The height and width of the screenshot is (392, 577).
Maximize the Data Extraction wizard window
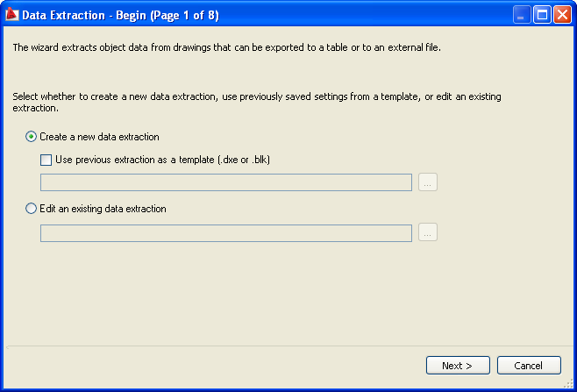click(x=542, y=15)
